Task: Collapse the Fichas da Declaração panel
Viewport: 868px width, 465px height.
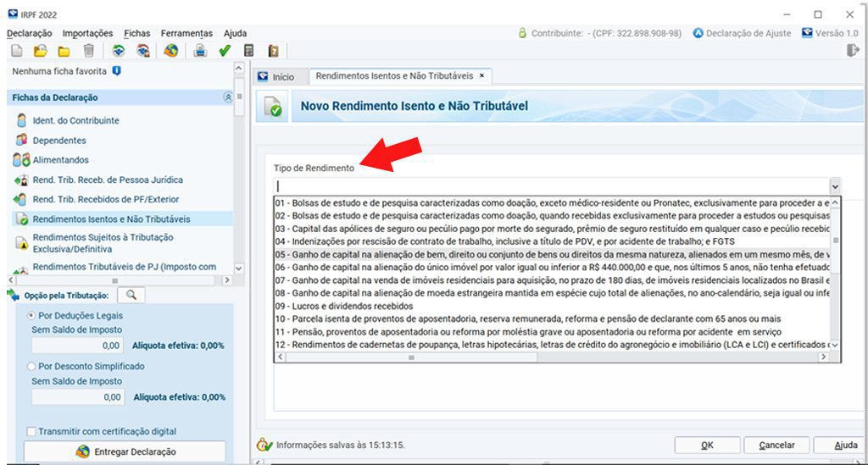Action: (227, 97)
